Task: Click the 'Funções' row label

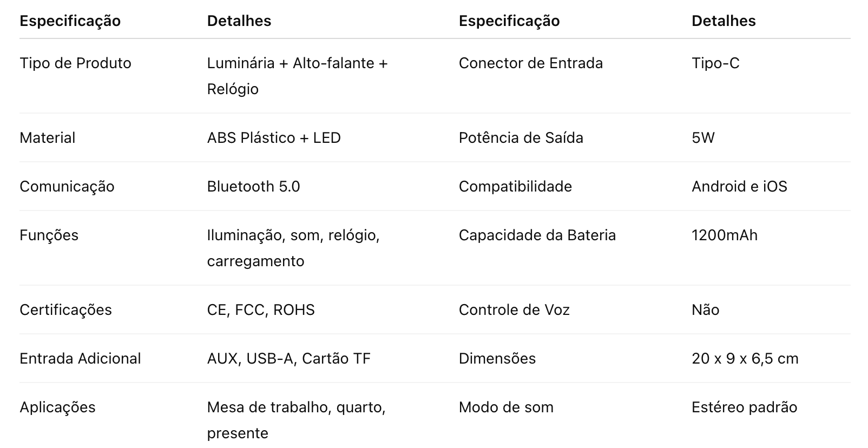Action: (x=49, y=235)
